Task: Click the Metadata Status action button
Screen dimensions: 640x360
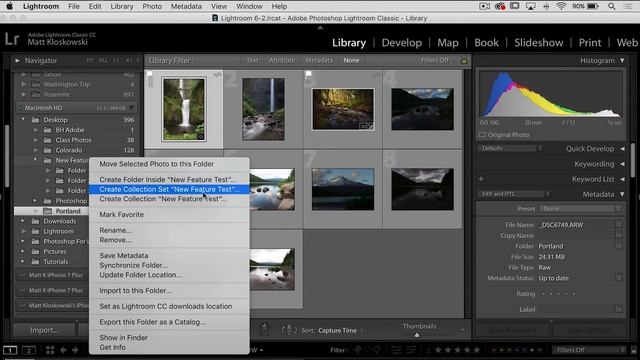Action: point(619,278)
